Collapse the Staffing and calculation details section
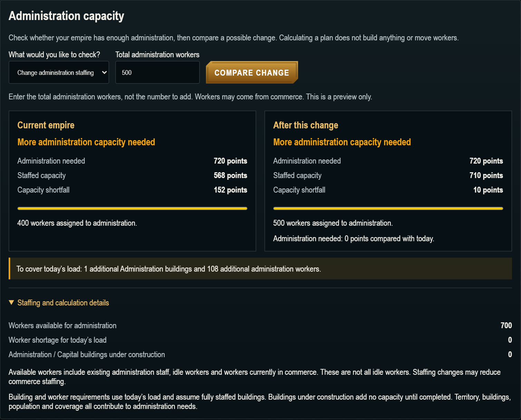 [59, 303]
